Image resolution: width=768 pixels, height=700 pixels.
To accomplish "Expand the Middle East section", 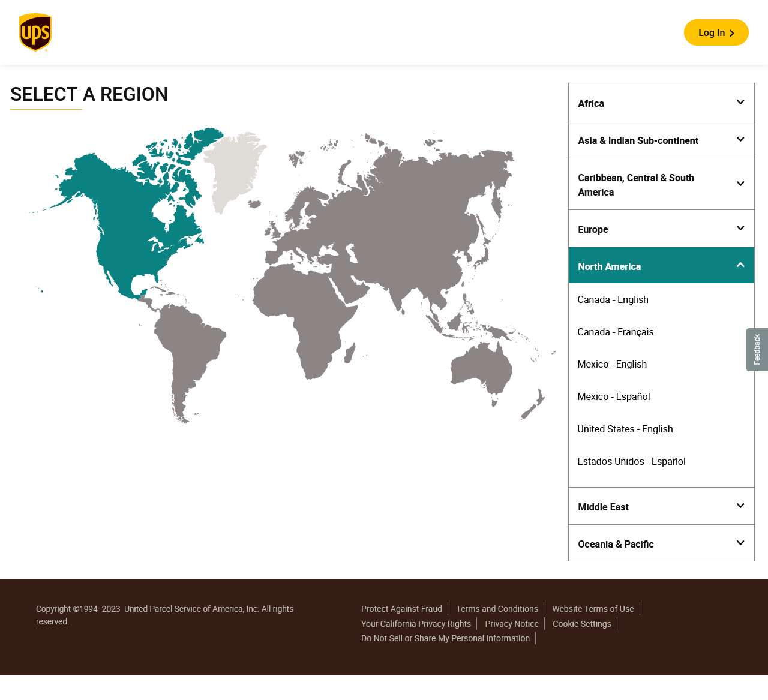I will point(661,506).
